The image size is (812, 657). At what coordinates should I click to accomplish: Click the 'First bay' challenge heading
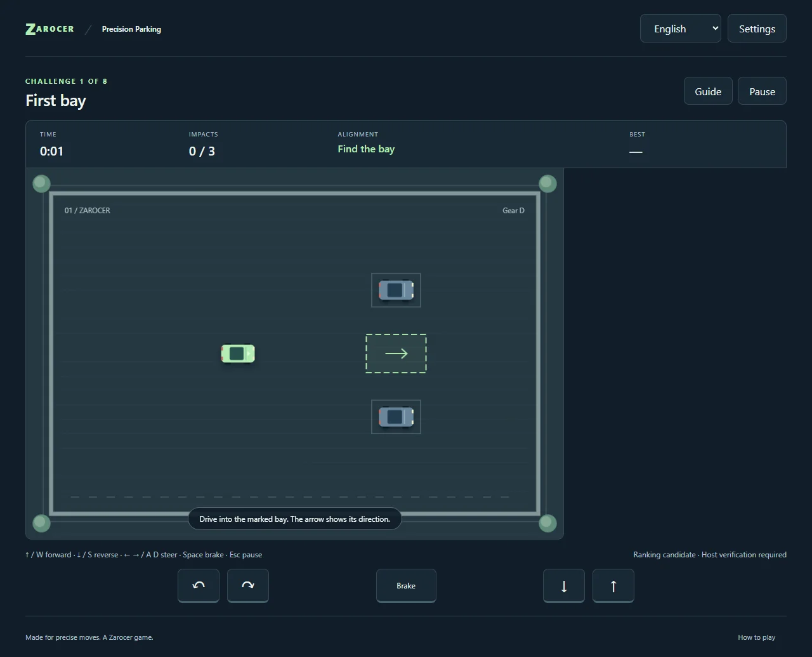pos(56,100)
